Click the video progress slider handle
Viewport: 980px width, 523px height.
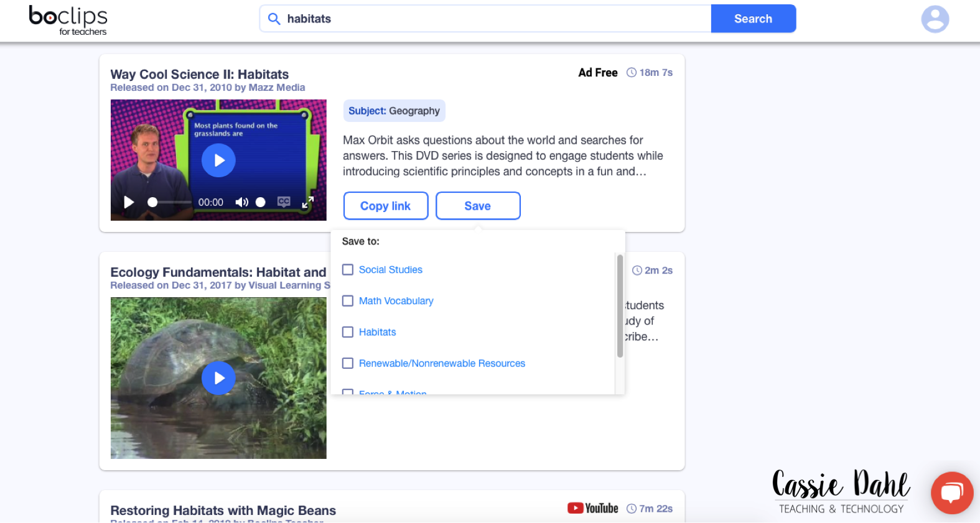[152, 202]
